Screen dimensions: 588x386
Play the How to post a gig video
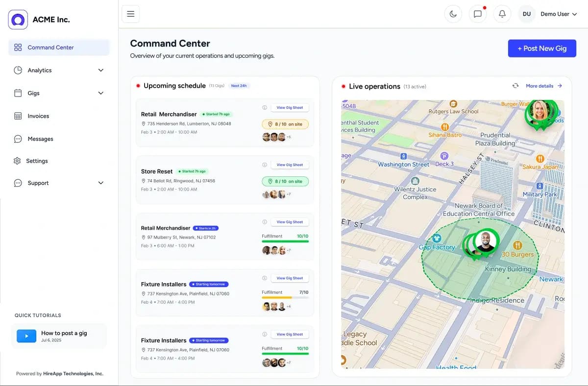(x=26, y=336)
